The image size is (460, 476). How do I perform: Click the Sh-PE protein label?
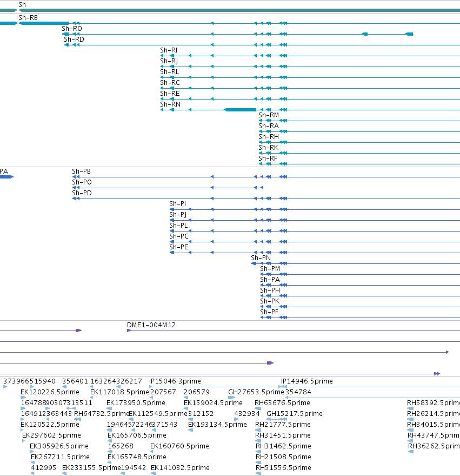[179, 247]
